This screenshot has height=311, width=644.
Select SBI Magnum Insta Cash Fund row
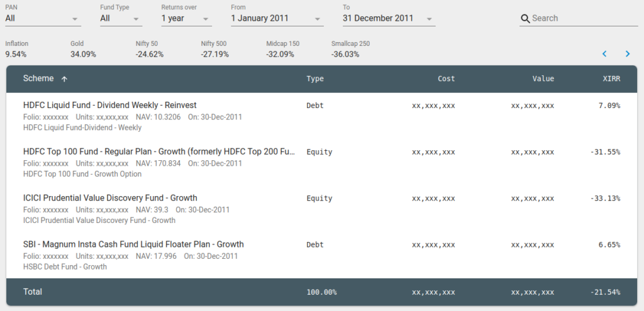[x=321, y=255]
